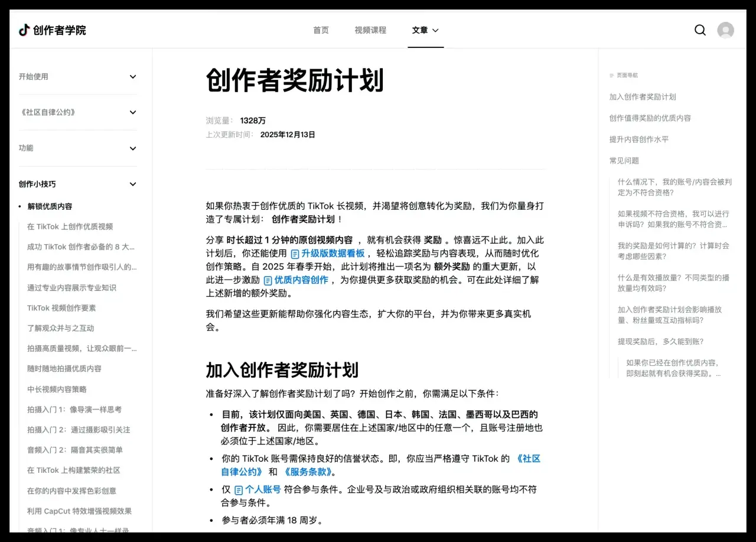Jump to 提升内容创作水平 section
Image resolution: width=756 pixels, height=542 pixels.
tap(639, 139)
